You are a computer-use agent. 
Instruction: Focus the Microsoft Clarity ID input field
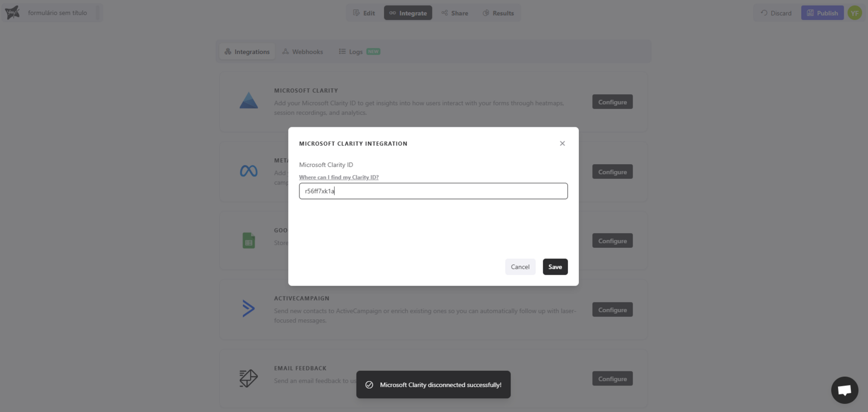click(433, 191)
